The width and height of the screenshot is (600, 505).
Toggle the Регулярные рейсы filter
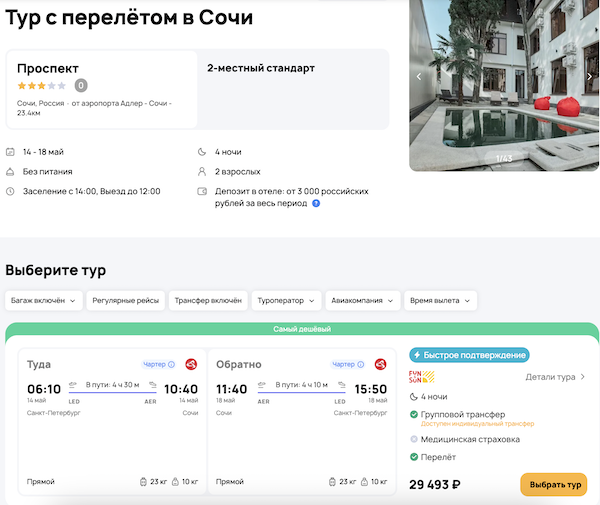125,300
